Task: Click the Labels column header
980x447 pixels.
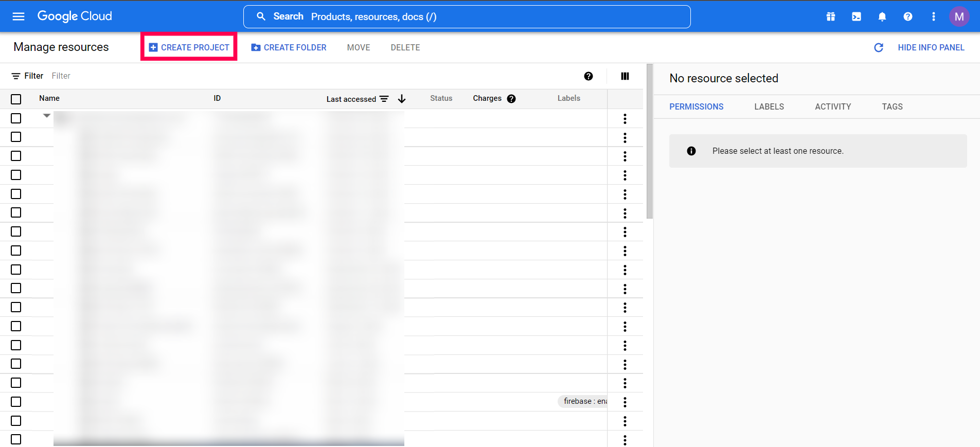Action: pos(569,98)
